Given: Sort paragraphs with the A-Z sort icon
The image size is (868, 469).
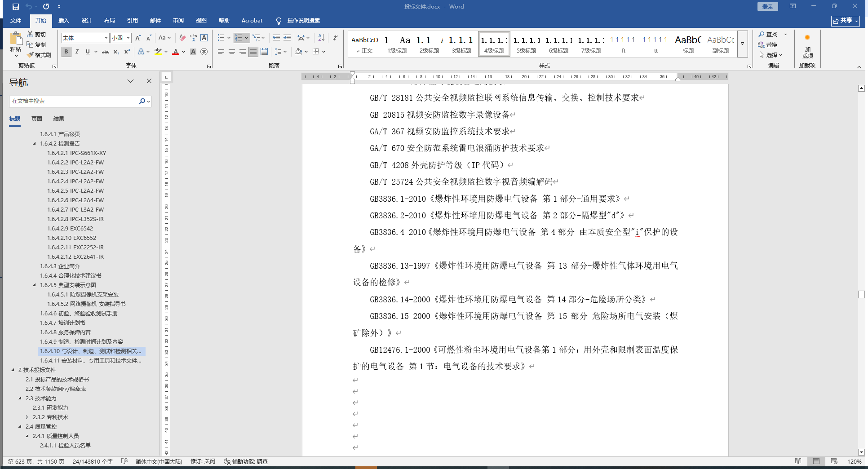Looking at the screenshot, I should coord(321,38).
